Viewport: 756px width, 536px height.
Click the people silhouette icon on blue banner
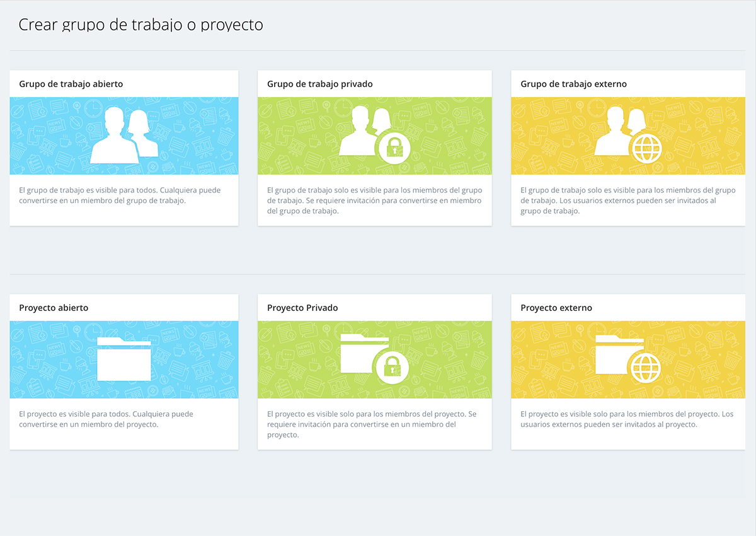coord(123,135)
